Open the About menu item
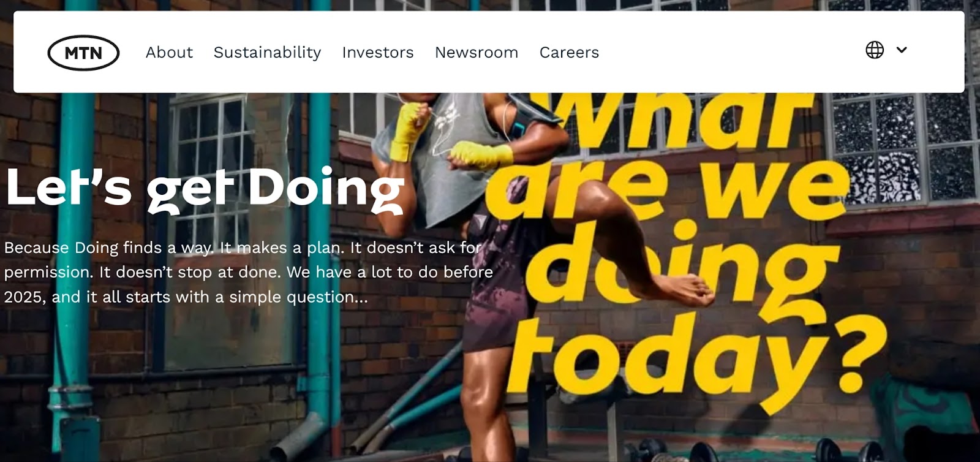This screenshot has height=462, width=980. click(x=169, y=53)
